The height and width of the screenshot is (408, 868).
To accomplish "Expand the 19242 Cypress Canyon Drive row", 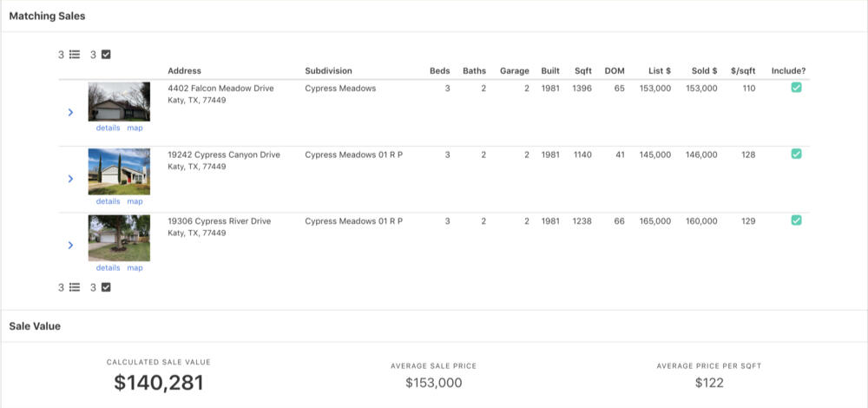I will click(70, 179).
